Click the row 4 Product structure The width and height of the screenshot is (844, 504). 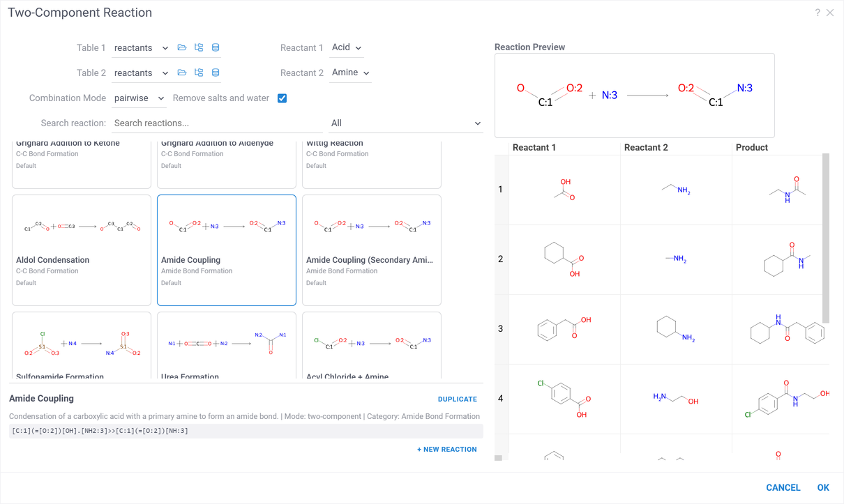point(788,399)
